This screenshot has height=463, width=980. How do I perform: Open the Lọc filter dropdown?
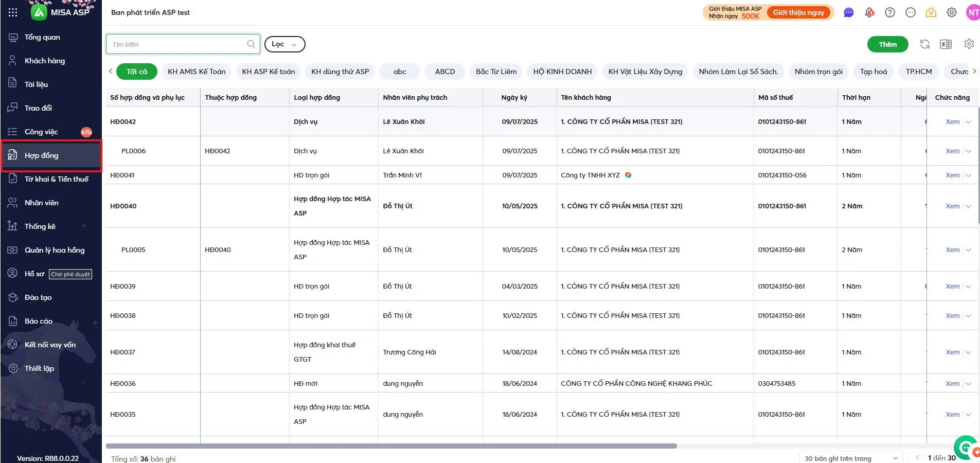click(284, 44)
